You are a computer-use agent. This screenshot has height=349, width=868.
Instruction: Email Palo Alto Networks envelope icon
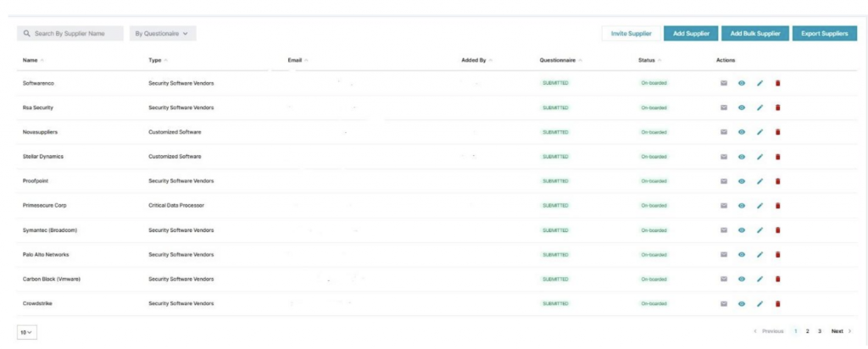point(724,254)
